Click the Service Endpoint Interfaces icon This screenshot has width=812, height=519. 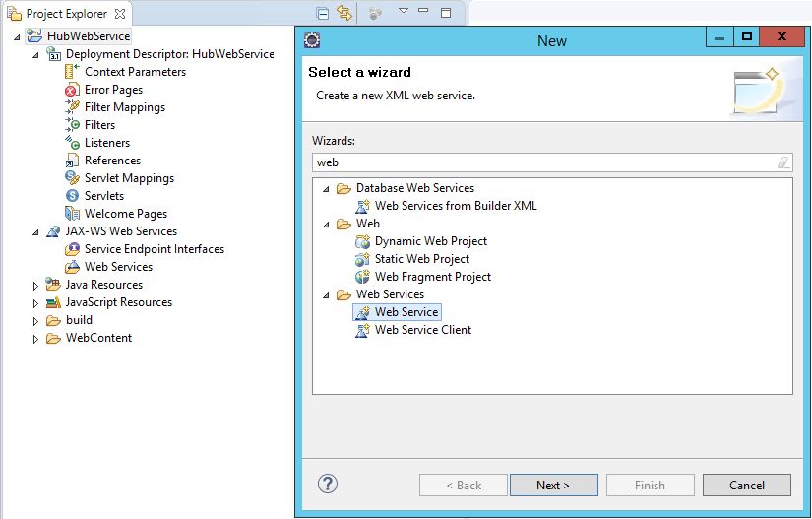pyautogui.click(x=72, y=249)
